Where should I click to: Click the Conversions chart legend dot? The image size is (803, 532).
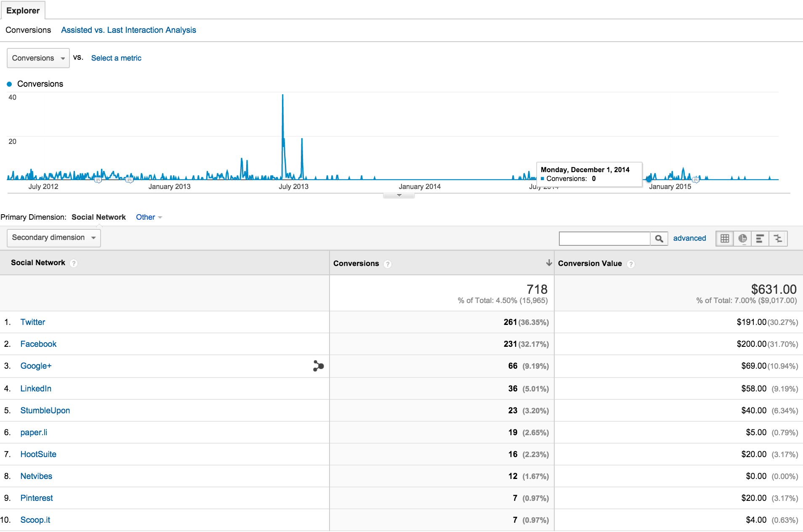pos(9,84)
